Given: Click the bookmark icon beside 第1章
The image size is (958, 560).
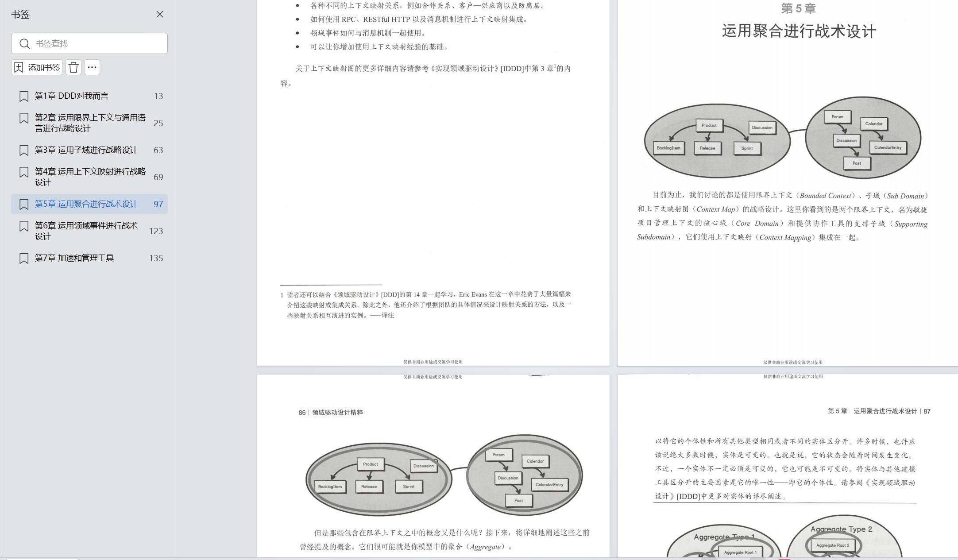Looking at the screenshot, I should (24, 97).
